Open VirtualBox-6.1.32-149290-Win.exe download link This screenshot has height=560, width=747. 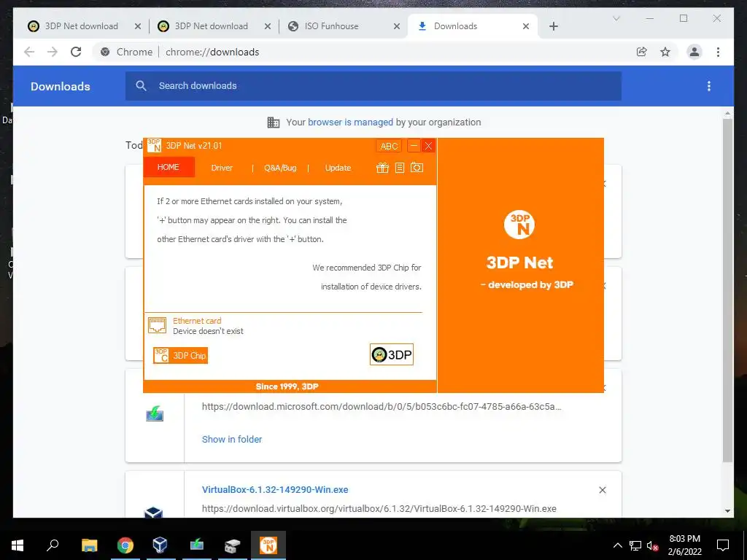(275, 489)
